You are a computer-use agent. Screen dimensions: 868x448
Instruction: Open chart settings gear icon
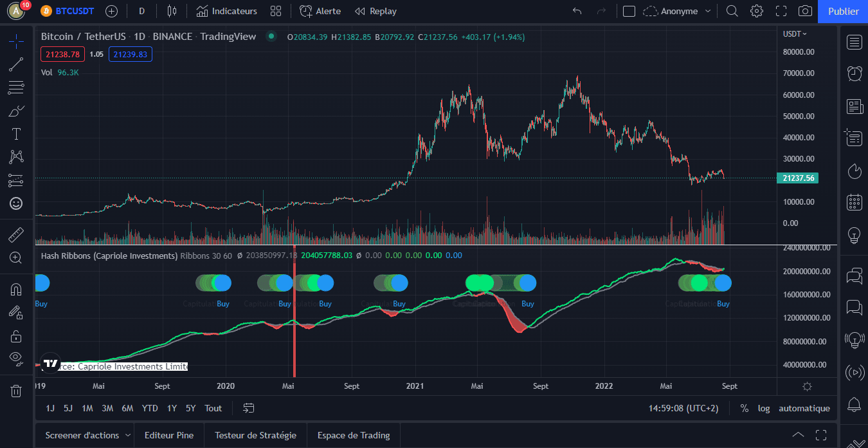pyautogui.click(x=757, y=11)
